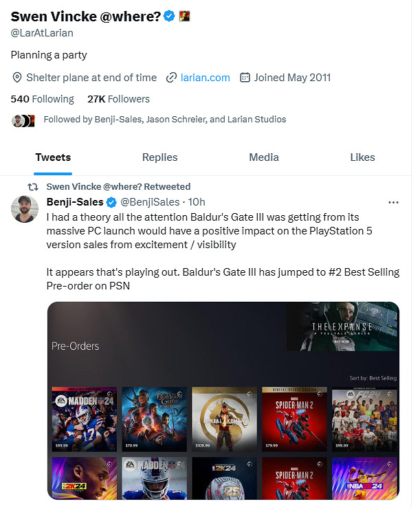This screenshot has height=508, width=420.
Task: Click the link icon beside larian.com
Action: (x=172, y=78)
